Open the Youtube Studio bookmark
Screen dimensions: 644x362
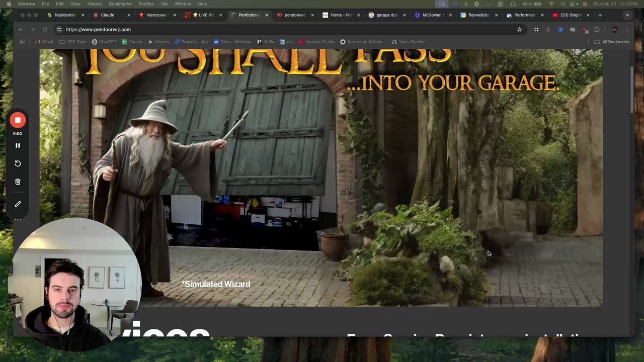[316, 42]
